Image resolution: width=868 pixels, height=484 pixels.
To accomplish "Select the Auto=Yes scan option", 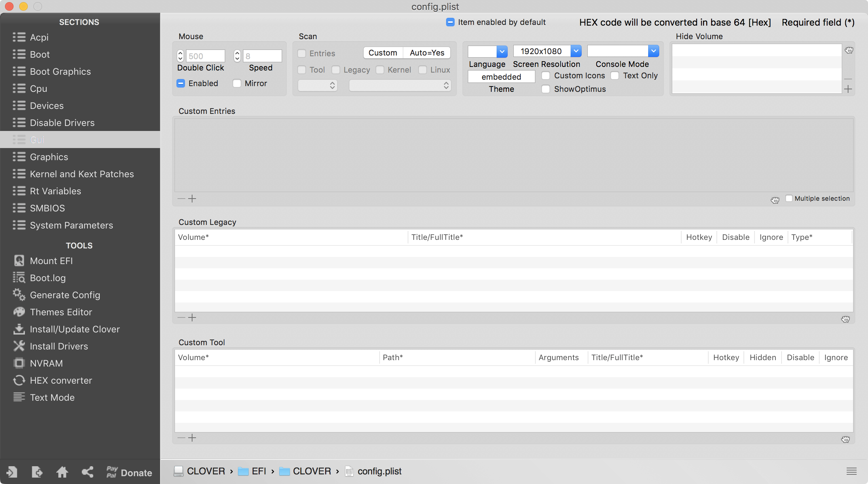I will coord(427,53).
